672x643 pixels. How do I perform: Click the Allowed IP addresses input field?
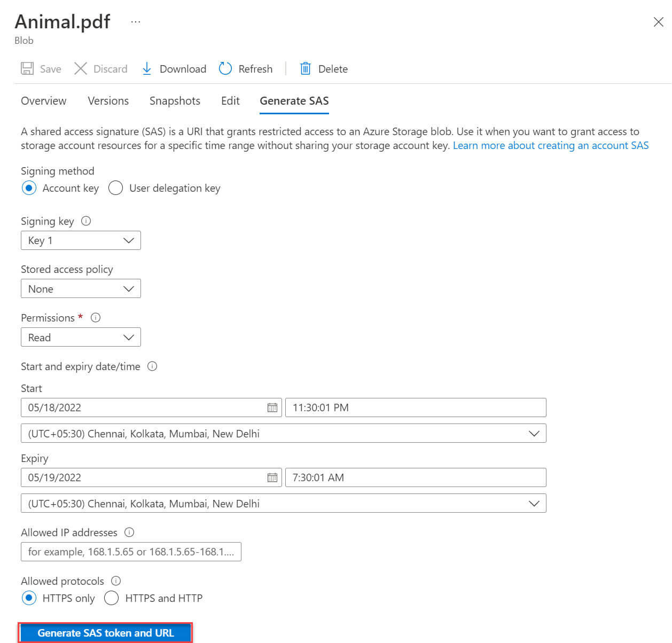(131, 552)
